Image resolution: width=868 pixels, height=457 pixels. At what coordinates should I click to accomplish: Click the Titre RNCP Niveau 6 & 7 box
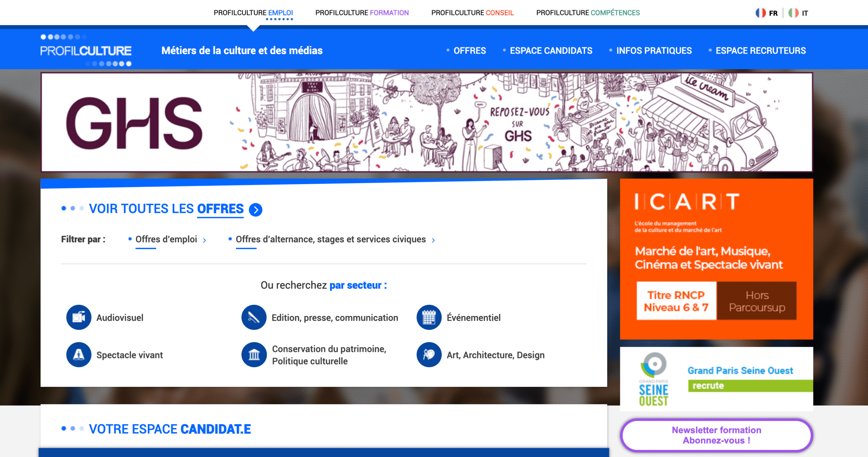(x=676, y=301)
